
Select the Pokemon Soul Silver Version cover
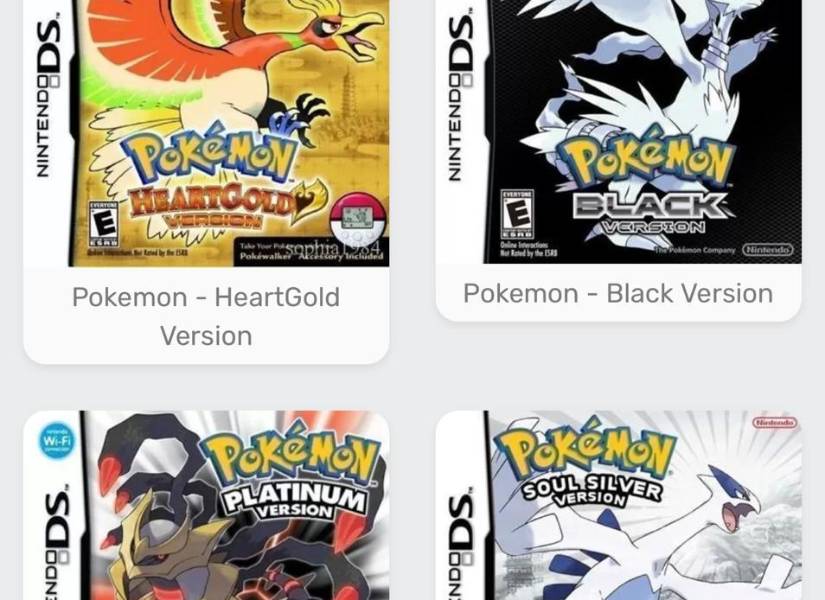[x=619, y=505]
